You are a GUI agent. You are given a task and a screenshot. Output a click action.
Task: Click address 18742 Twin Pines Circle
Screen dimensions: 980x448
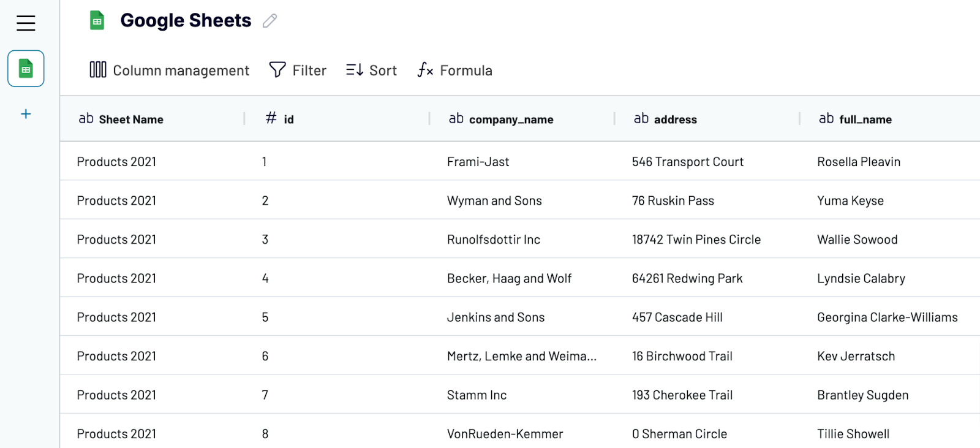coord(696,240)
